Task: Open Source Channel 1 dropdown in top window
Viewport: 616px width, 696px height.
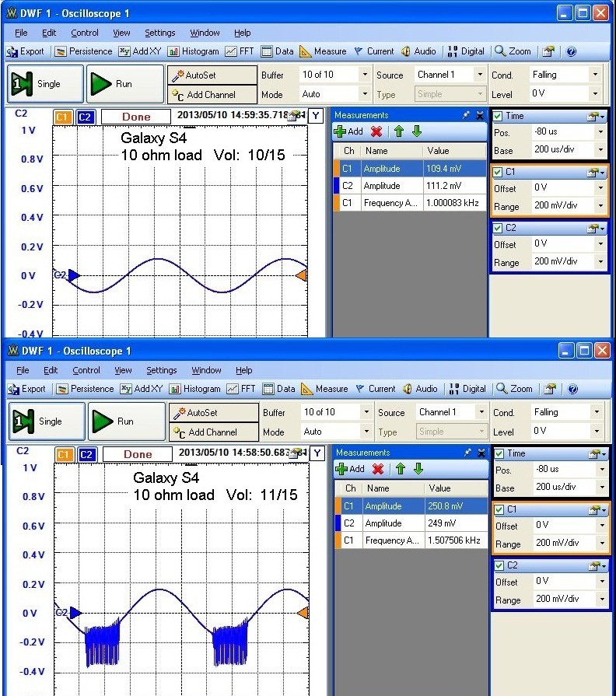Action: click(480, 75)
